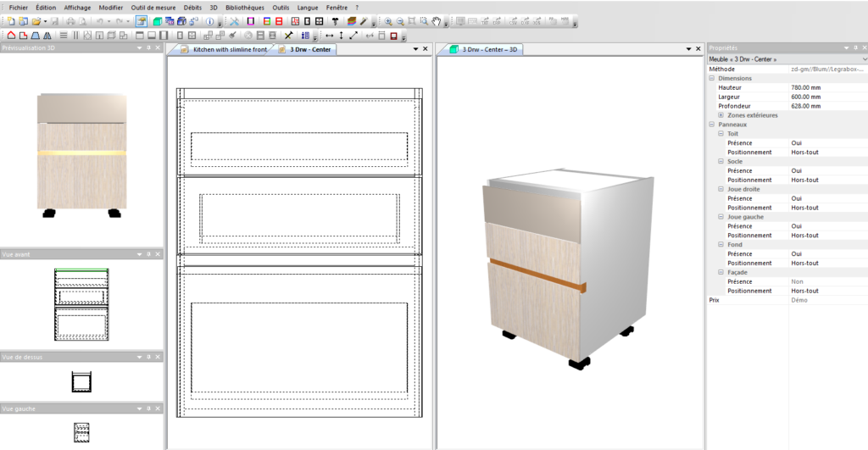Collapse the Socle group
Image resolution: width=868 pixels, height=450 pixels.
pos(721,161)
